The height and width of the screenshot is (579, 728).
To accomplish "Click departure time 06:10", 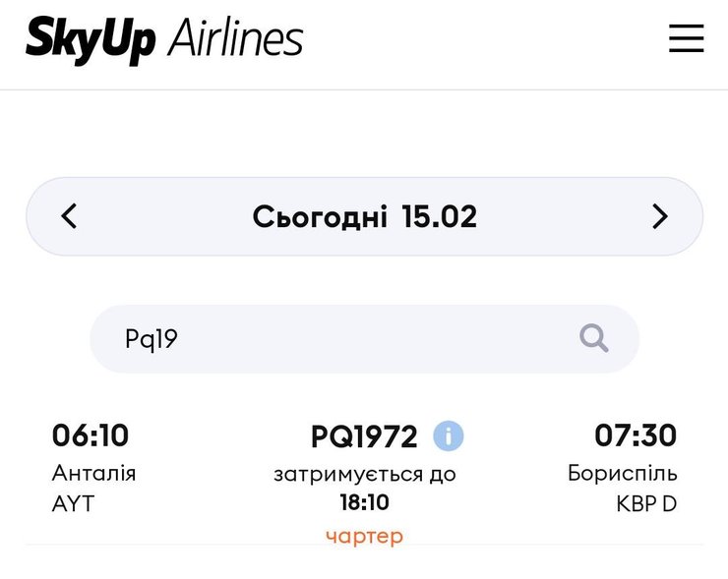I will coord(90,434).
